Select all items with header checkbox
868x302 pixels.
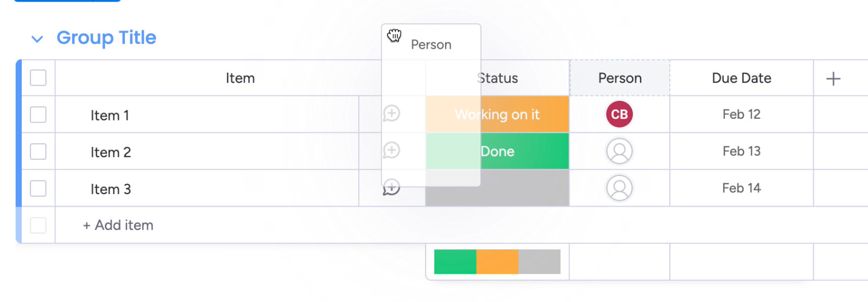point(38,78)
